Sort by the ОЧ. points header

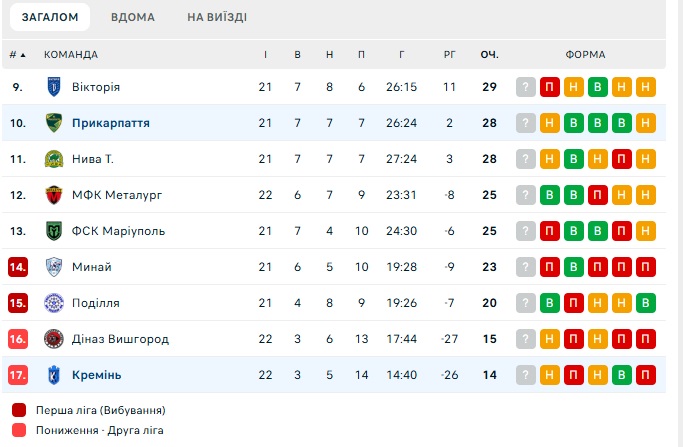(x=490, y=54)
